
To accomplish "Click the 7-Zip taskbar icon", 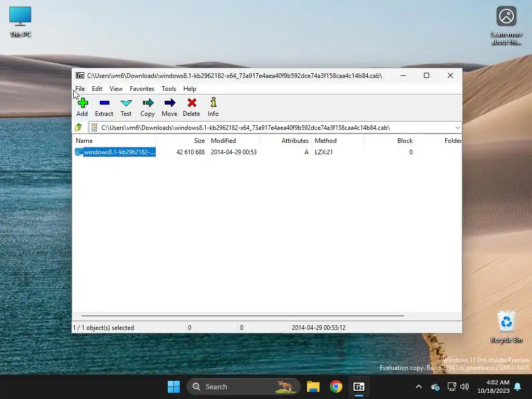I will pyautogui.click(x=358, y=387).
